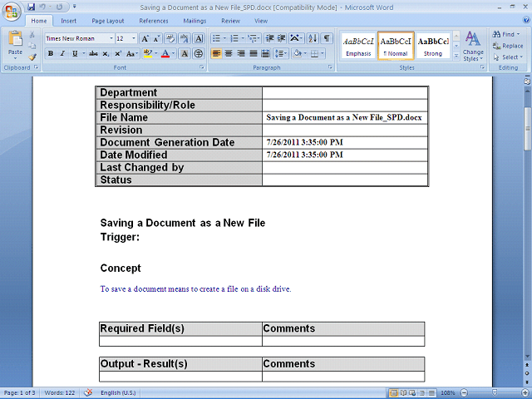Clear all text formatting
This screenshot has height=399, width=532.
(170, 38)
